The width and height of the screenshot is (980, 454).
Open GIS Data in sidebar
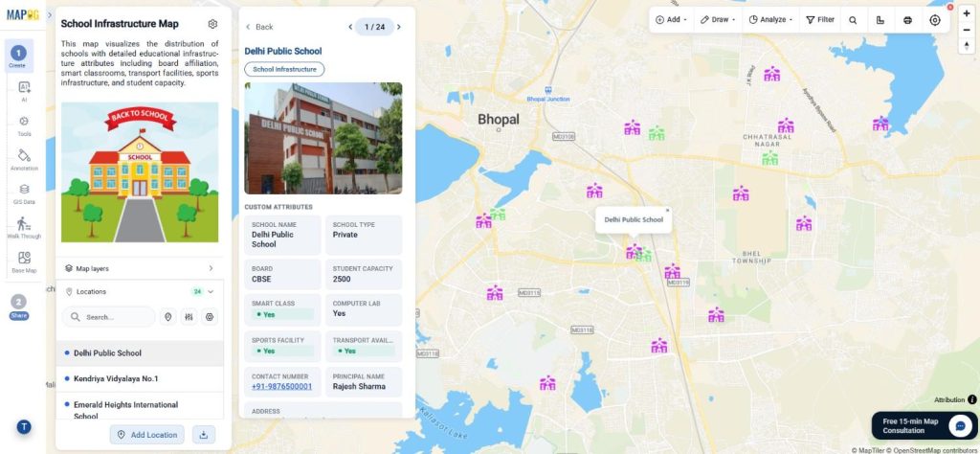pos(24,193)
